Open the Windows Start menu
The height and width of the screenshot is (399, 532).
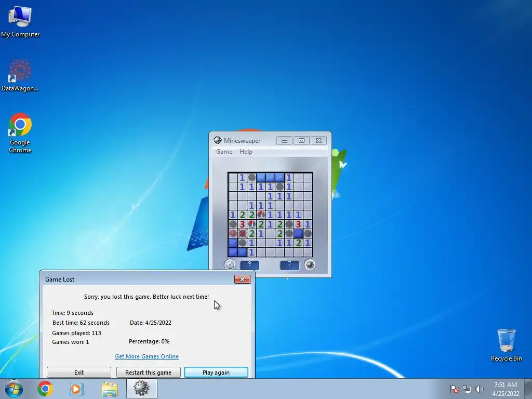[x=14, y=389]
